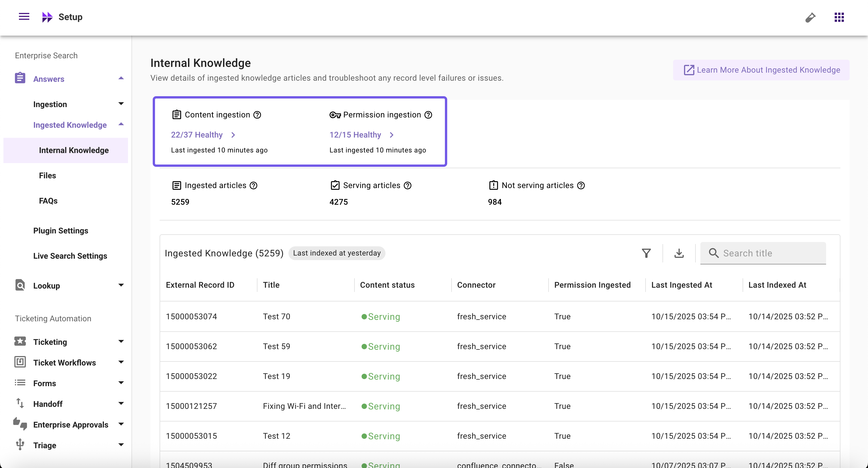868x468 pixels.
Task: Click help icon next to Serving articles
Action: click(x=407, y=185)
